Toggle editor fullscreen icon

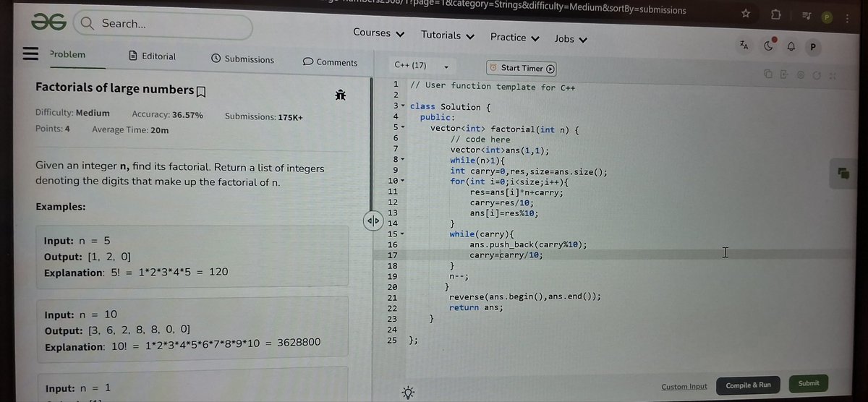pyautogui.click(x=832, y=75)
